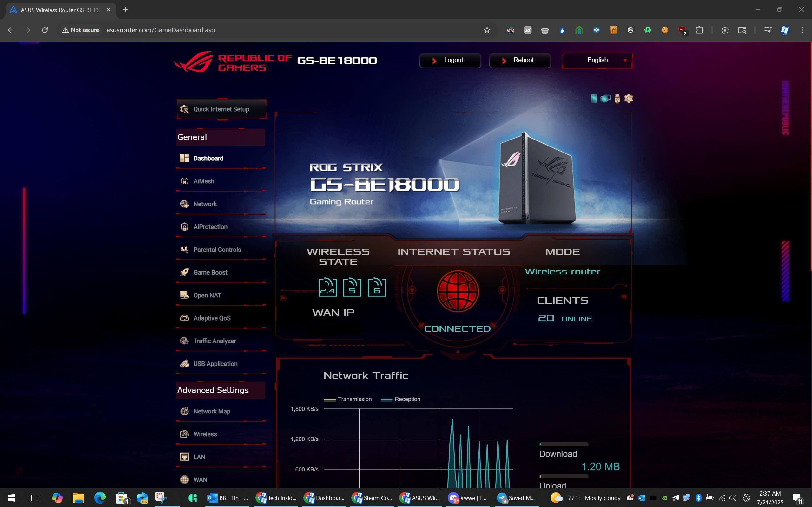
Task: Open the Chrome extensions puzzle menu
Action: click(x=699, y=30)
